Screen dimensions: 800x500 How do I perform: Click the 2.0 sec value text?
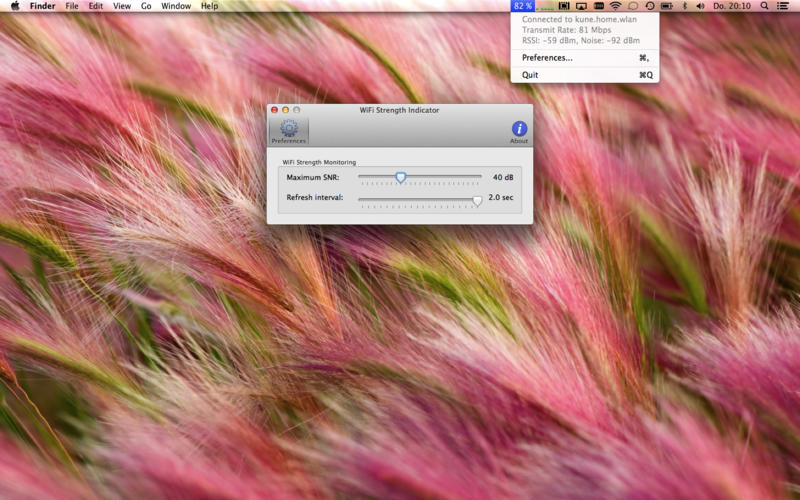point(501,197)
